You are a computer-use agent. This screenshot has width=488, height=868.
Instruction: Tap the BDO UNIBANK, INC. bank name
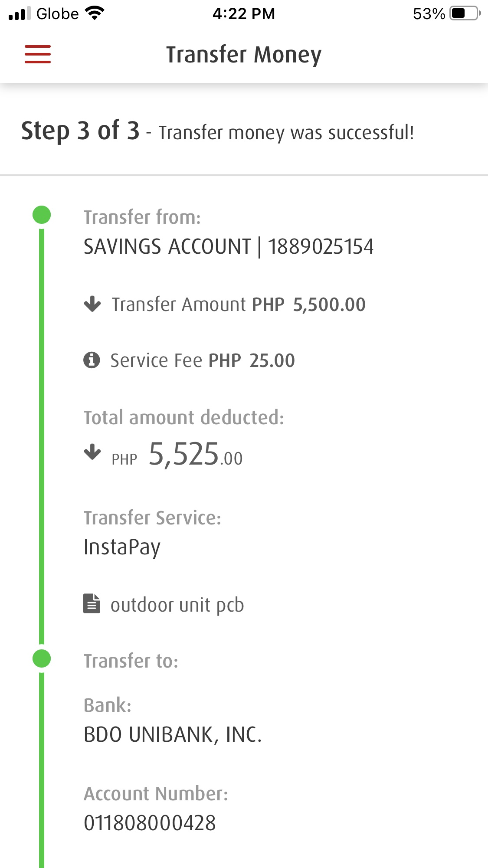click(x=173, y=735)
